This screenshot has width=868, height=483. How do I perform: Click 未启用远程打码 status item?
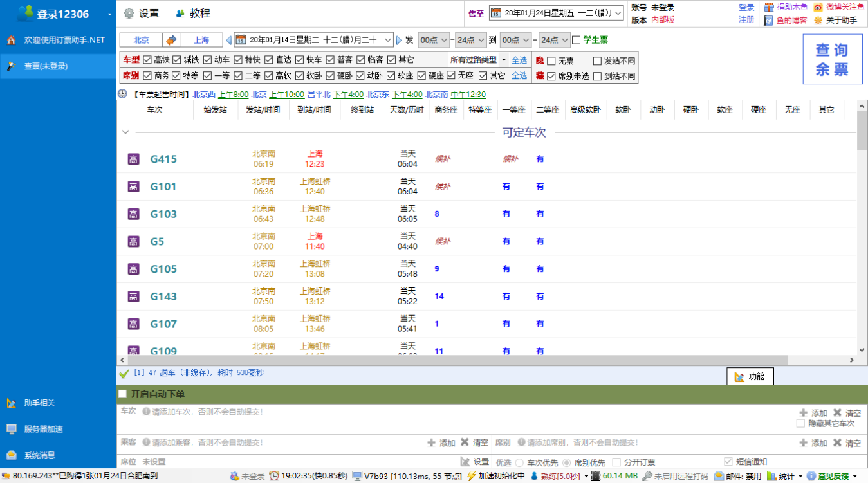[676, 477]
